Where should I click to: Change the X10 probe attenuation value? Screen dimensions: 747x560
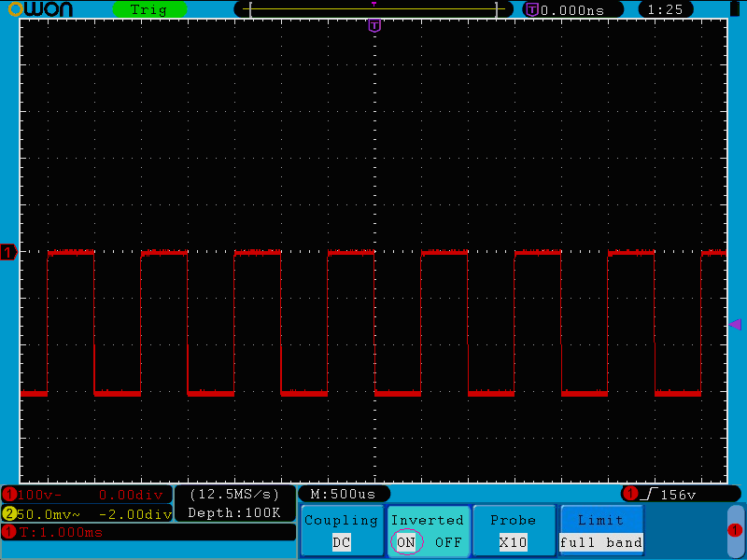513,542
